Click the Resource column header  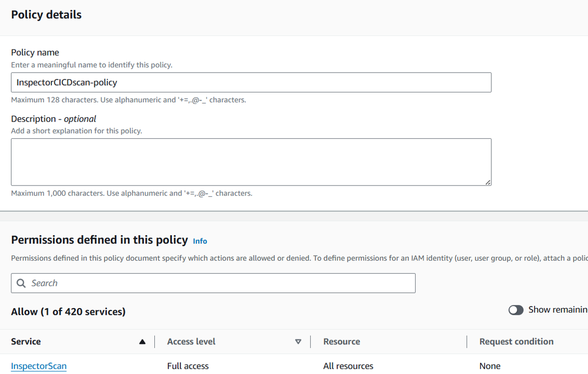342,342
